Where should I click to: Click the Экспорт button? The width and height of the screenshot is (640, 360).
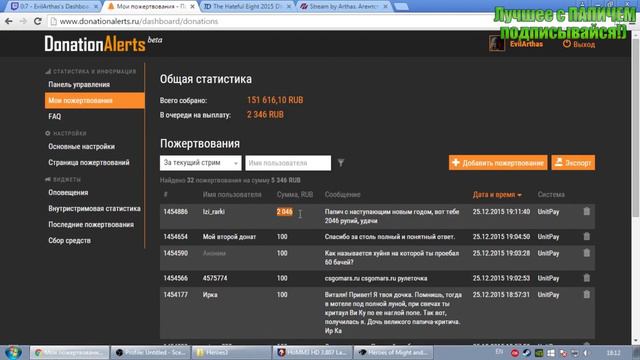573,163
